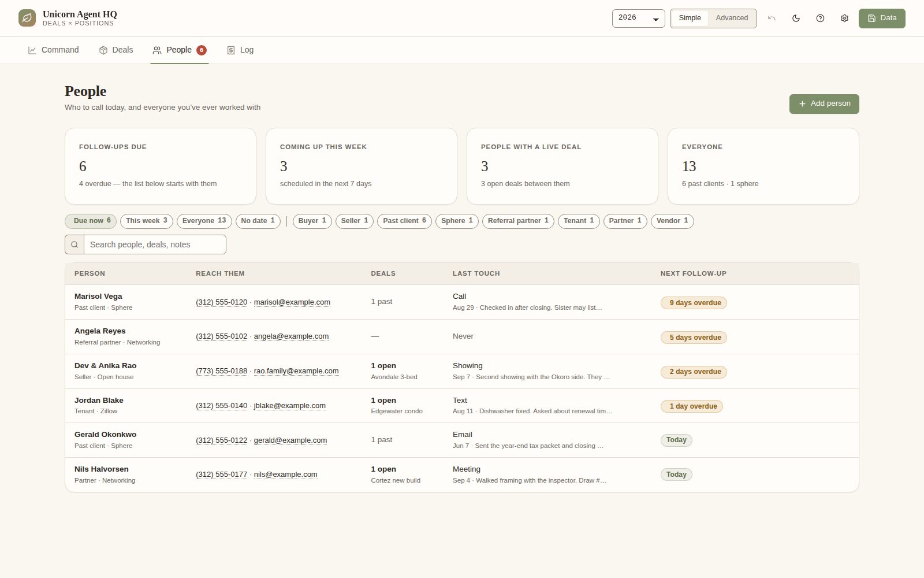
Task: Click the Coming up this week card
Action: point(362,166)
